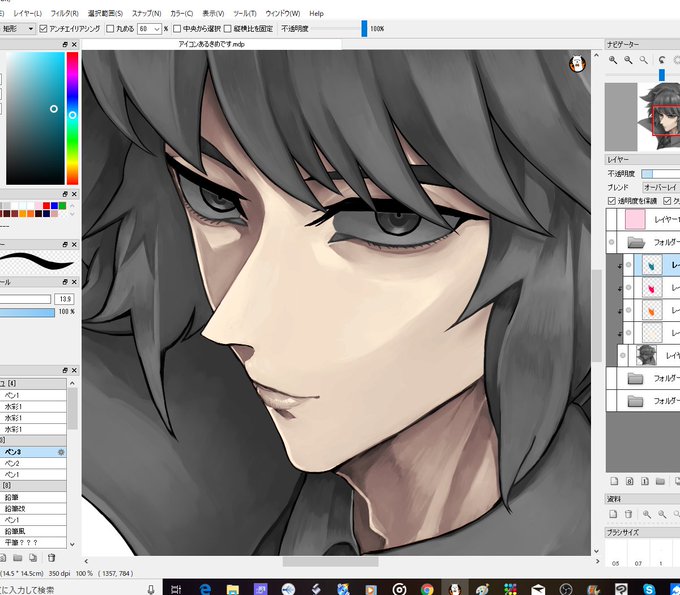Delete the selected brush with the trash icon
This screenshot has height=595, width=680.
click(x=51, y=558)
